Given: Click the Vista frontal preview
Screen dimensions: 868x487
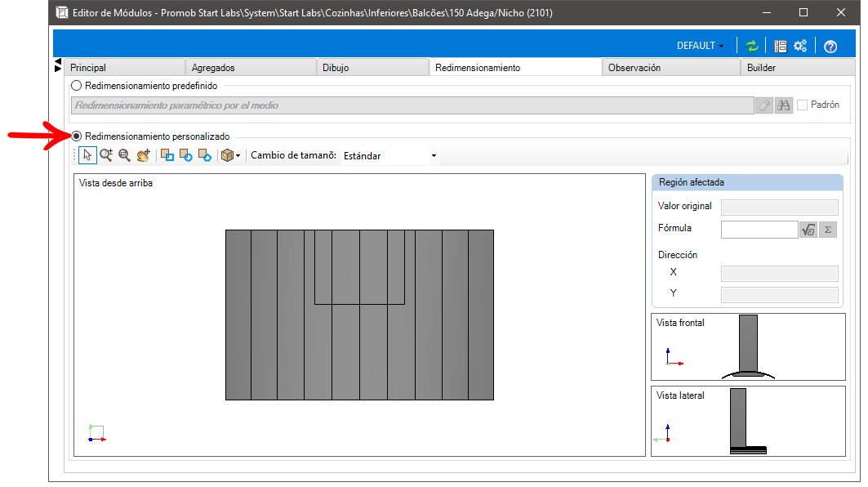Looking at the screenshot, I should coord(749,346).
